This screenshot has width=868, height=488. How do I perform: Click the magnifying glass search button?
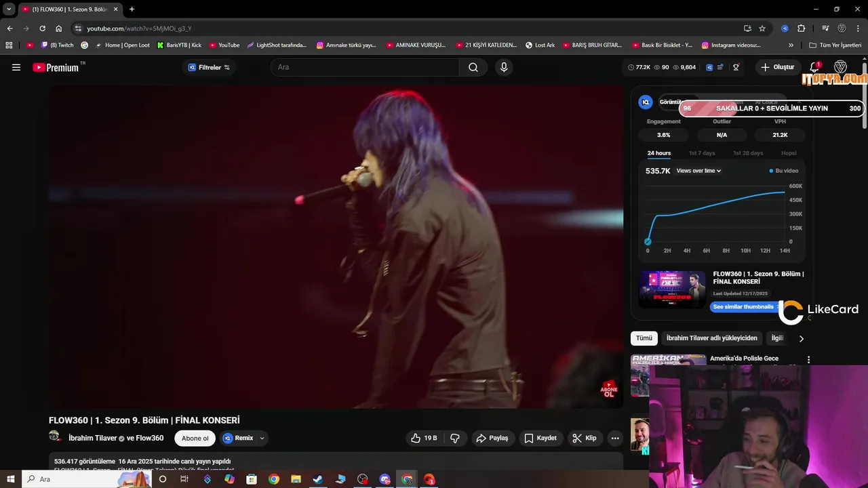473,67
